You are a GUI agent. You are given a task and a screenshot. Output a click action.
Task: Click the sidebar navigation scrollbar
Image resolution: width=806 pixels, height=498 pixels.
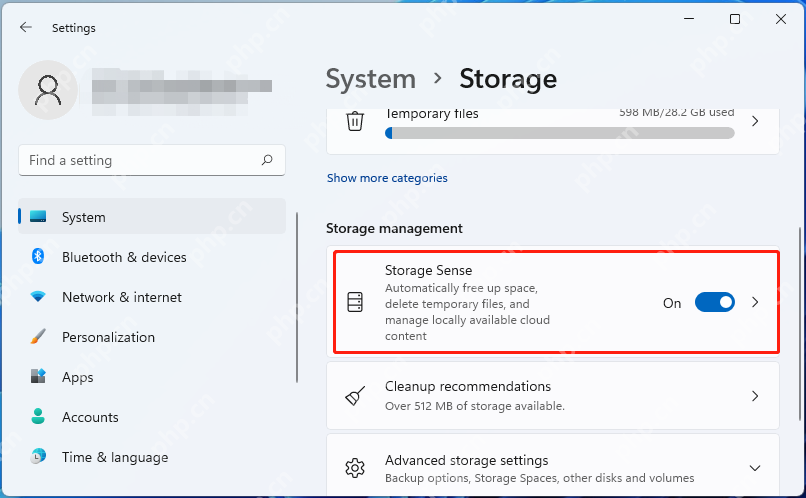[x=297, y=297]
